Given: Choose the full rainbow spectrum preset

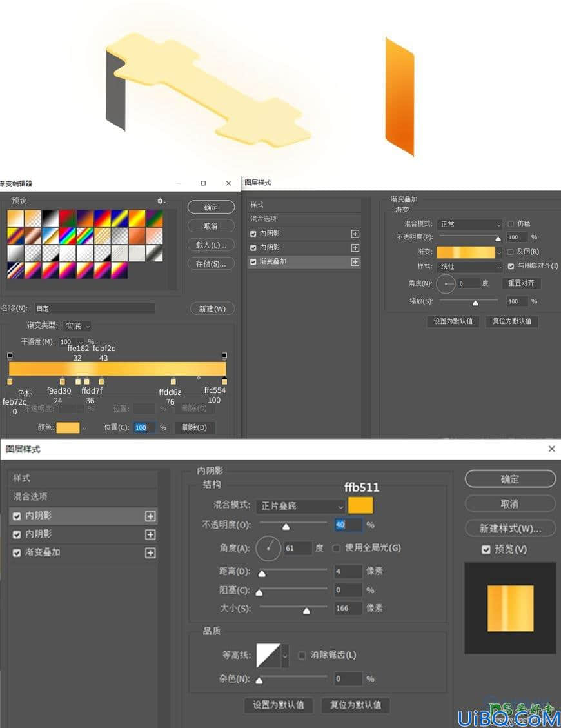Looking at the screenshot, I should (68, 236).
